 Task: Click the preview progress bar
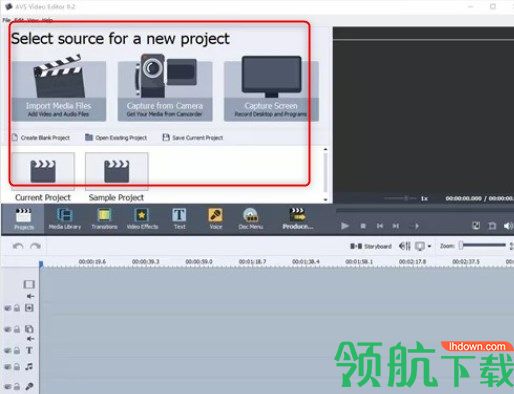tap(425, 211)
